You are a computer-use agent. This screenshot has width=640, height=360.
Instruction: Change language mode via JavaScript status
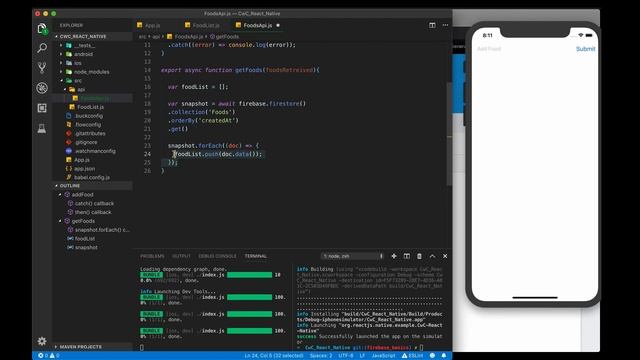(383, 356)
